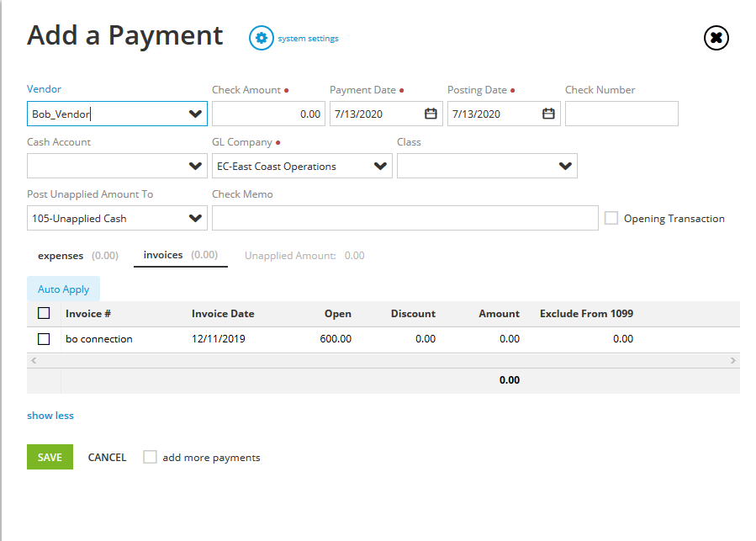The width and height of the screenshot is (756, 541).
Task: Focus the Check Amount field
Action: tap(268, 114)
